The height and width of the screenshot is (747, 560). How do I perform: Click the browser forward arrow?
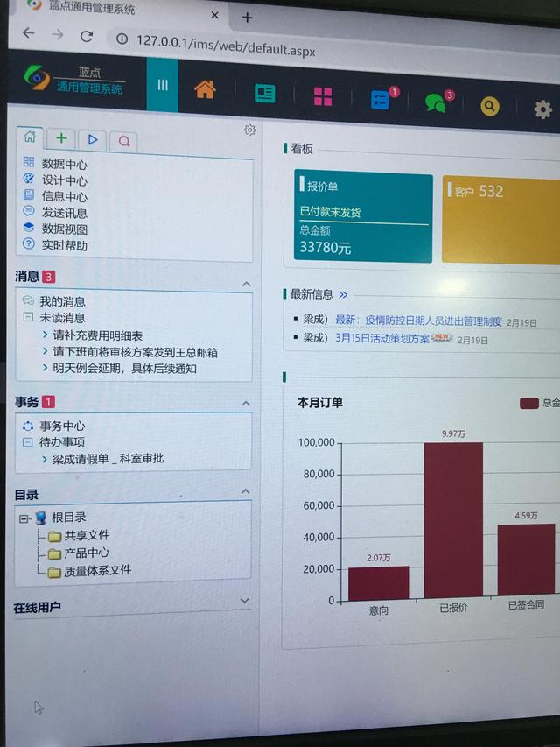pos(58,34)
